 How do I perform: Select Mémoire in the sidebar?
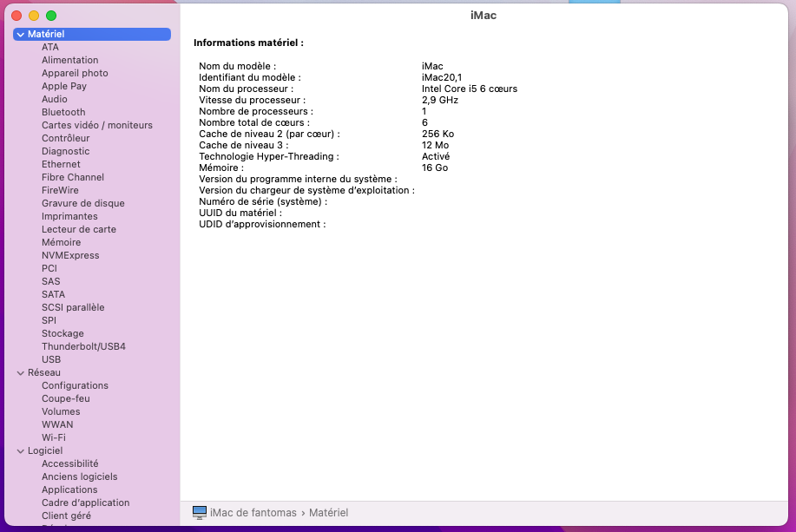point(61,242)
